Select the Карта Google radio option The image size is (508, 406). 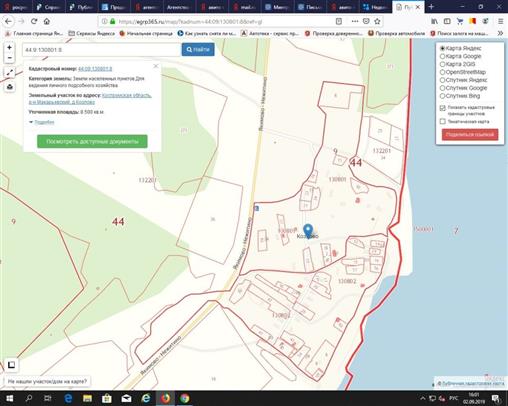click(442, 56)
